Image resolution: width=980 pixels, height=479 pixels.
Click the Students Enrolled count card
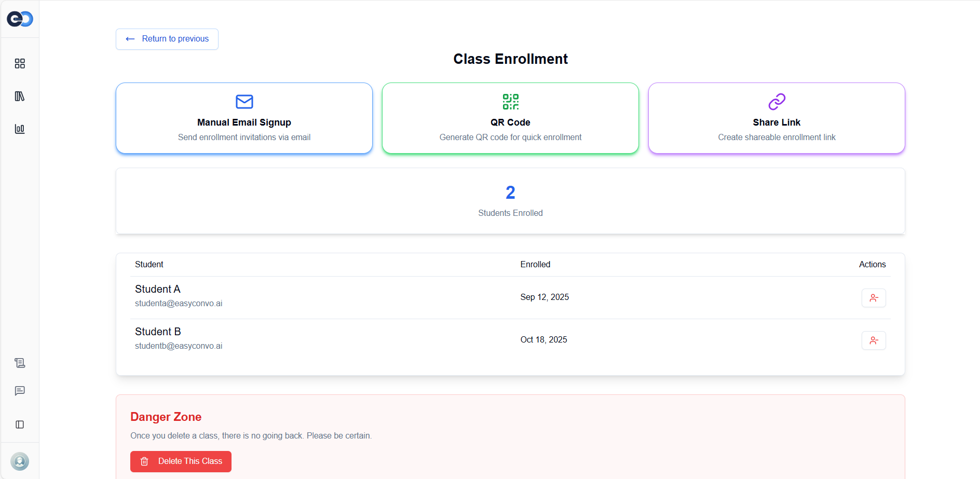(x=510, y=201)
